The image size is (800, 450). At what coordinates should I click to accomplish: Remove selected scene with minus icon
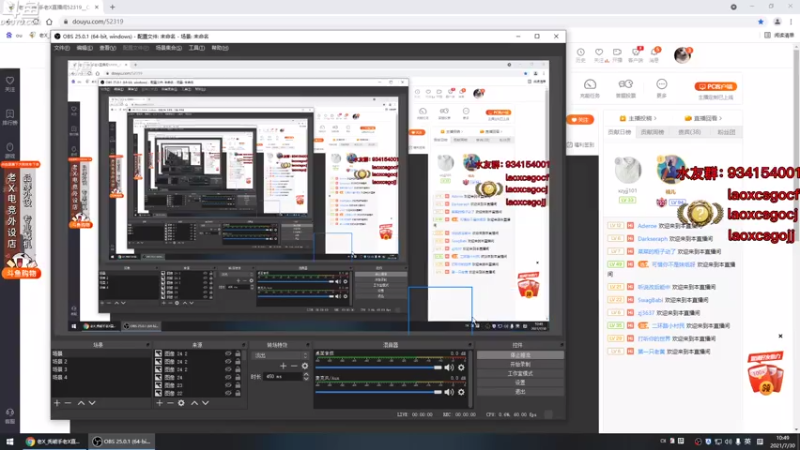68,403
